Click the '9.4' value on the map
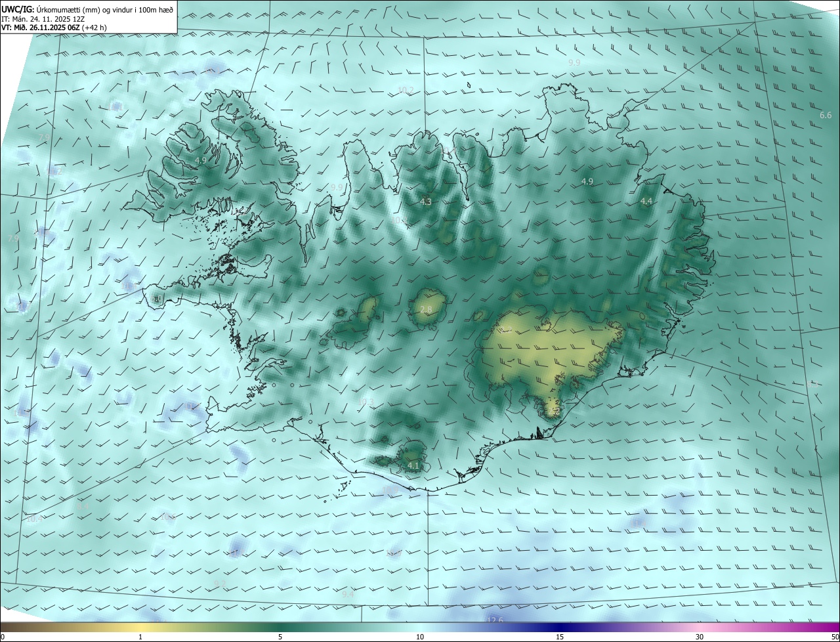Image resolution: width=840 pixels, height=642 pixels. click(x=348, y=594)
